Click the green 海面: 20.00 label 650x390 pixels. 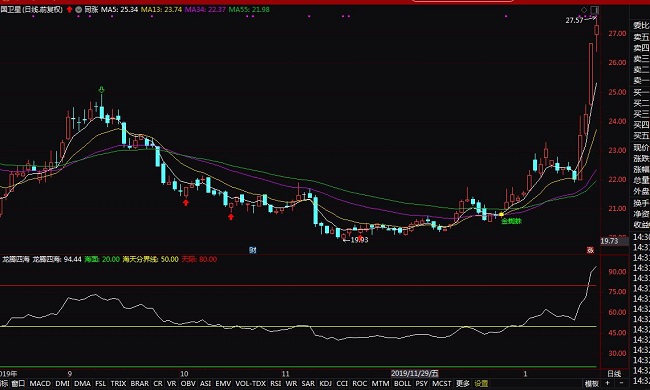tap(102, 259)
